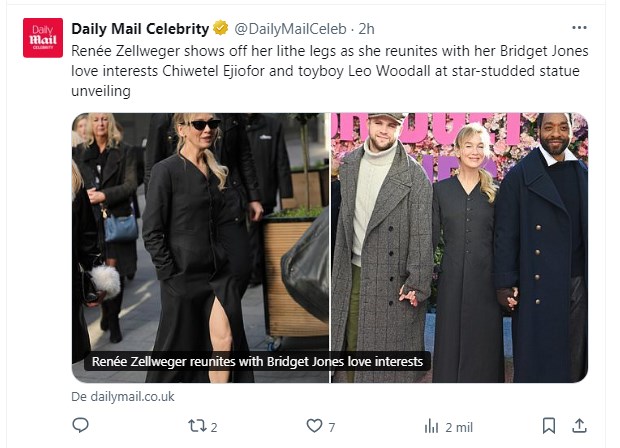Click the '2 mil' views count
Viewport: 620px width, 448px height.
pos(459,427)
